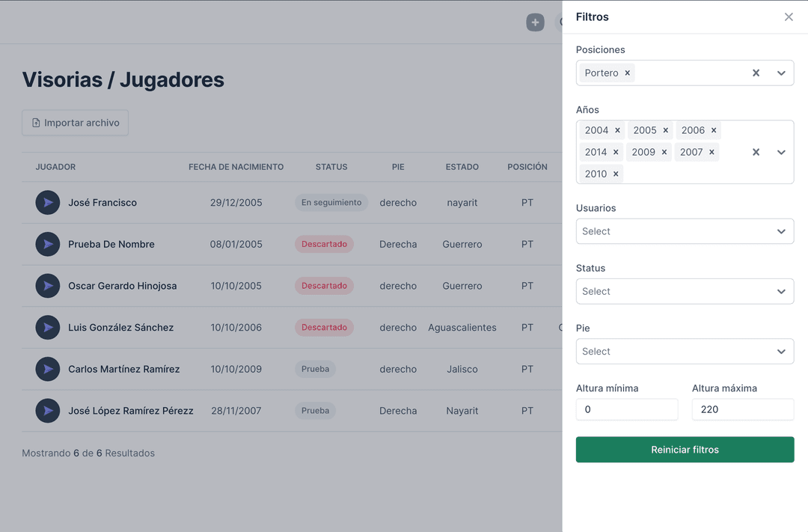Expand the Años dropdown arrow
The image size is (808, 532).
781,152
